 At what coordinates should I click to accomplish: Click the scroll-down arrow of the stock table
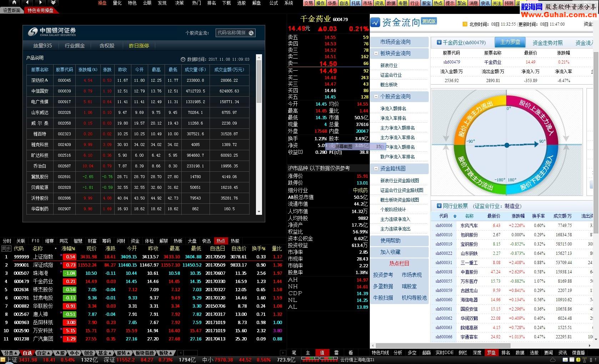coord(259,212)
